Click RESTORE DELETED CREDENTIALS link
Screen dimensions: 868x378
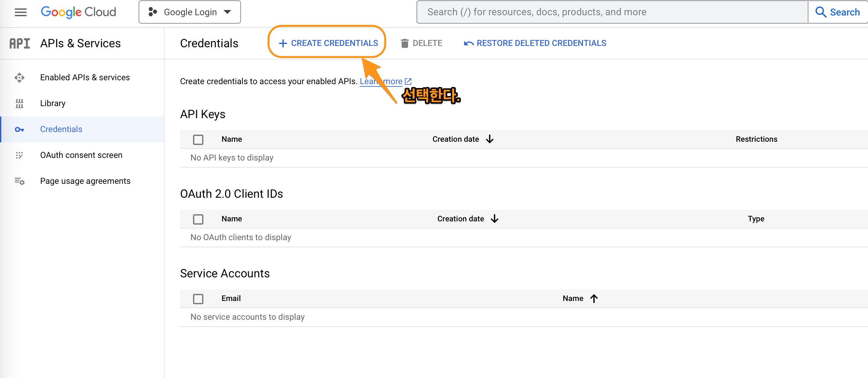pyautogui.click(x=535, y=43)
